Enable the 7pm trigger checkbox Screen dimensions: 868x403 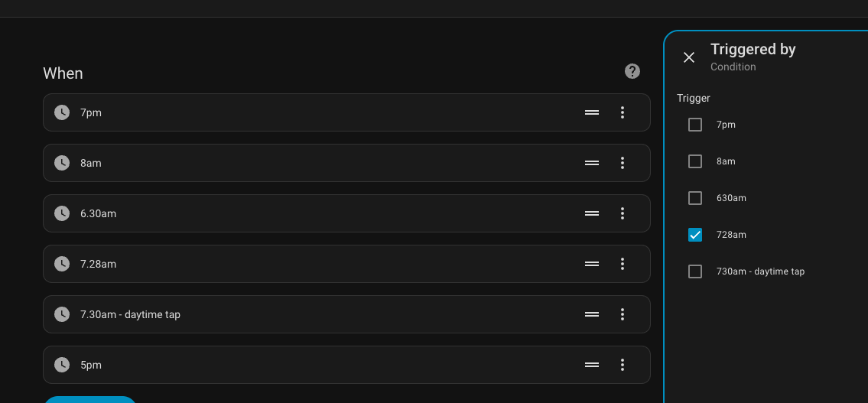click(x=695, y=125)
